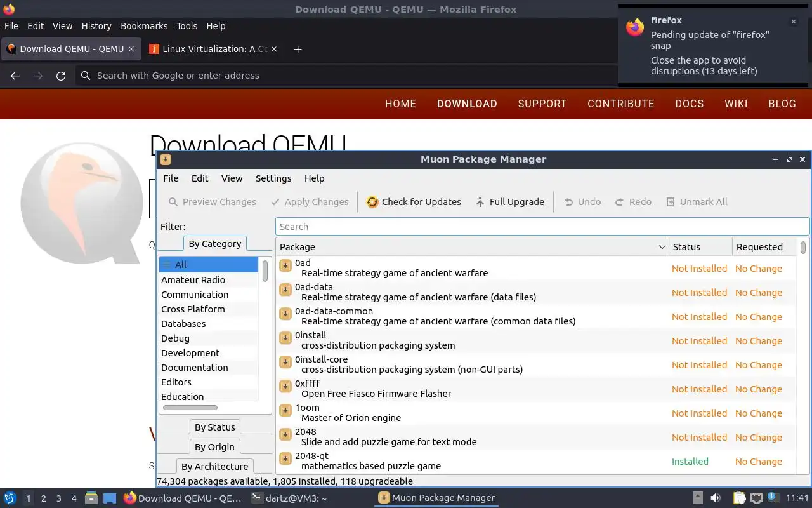Click Apply Changes in the Muon toolbar
This screenshot has height=508, width=812.
click(x=310, y=202)
